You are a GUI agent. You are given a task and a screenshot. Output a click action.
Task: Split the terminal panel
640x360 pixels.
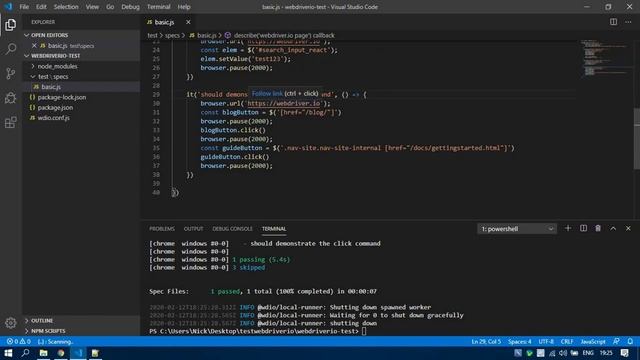(x=583, y=229)
